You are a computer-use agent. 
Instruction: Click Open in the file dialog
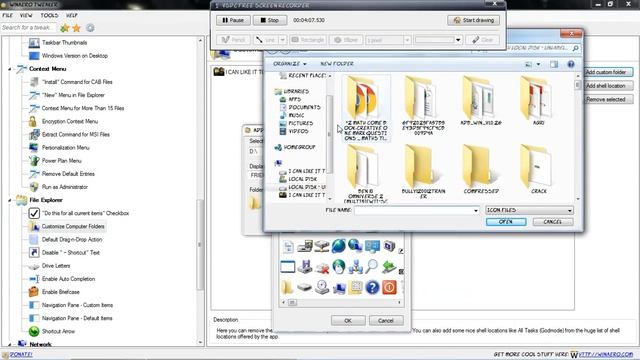pyautogui.click(x=506, y=222)
